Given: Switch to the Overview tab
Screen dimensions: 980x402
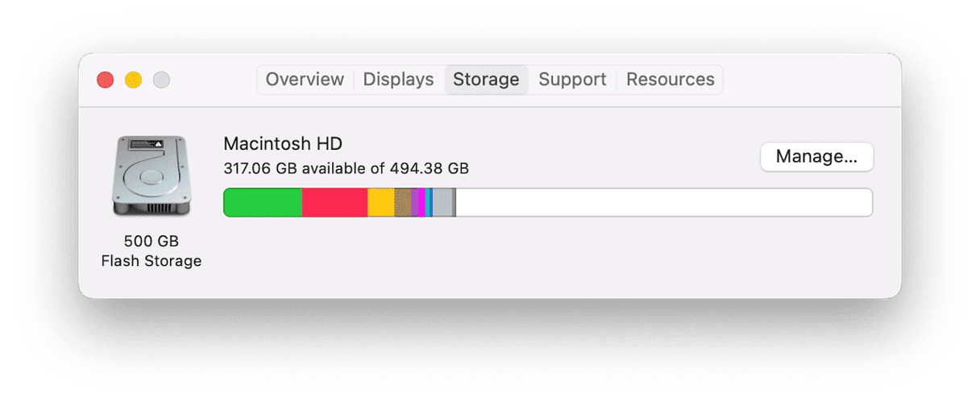Looking at the screenshot, I should tap(305, 80).
